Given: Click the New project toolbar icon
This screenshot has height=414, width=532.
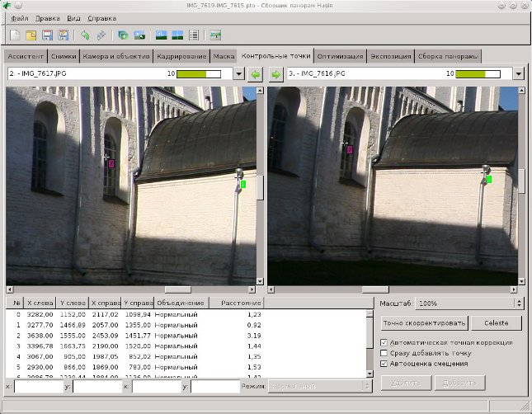Looking at the screenshot, I should click(x=15, y=35).
